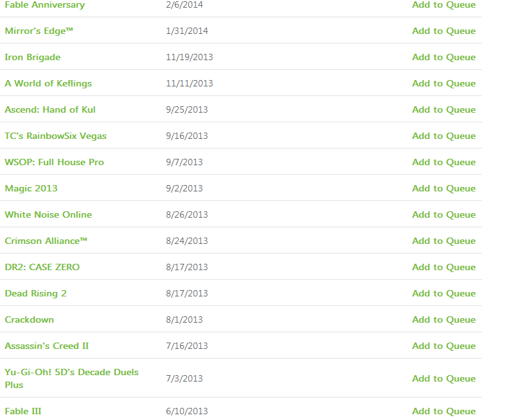Select the date 1/31/2014
Image resolution: width=510 pixels, height=420 pixels.
[187, 31]
